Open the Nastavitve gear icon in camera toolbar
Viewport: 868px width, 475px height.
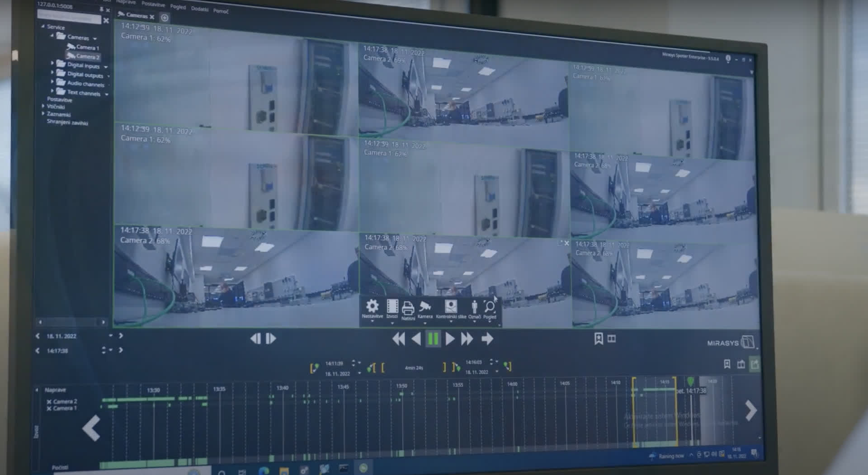pyautogui.click(x=372, y=307)
